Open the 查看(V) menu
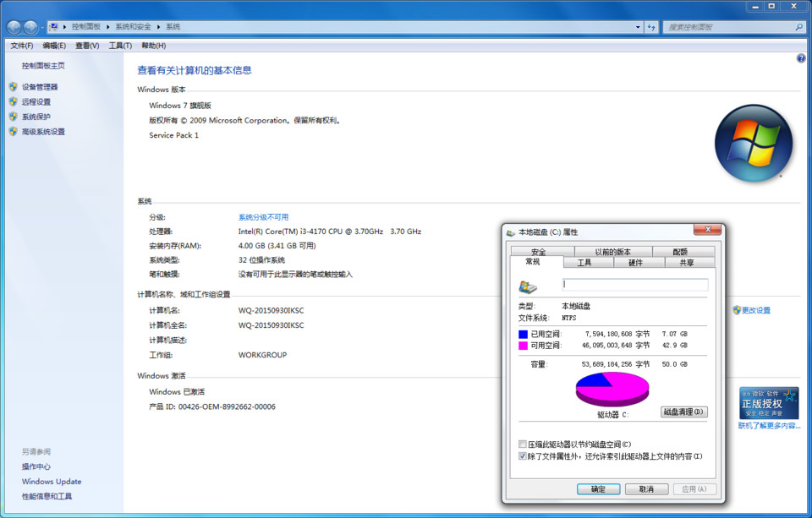The image size is (812, 518). click(x=87, y=46)
